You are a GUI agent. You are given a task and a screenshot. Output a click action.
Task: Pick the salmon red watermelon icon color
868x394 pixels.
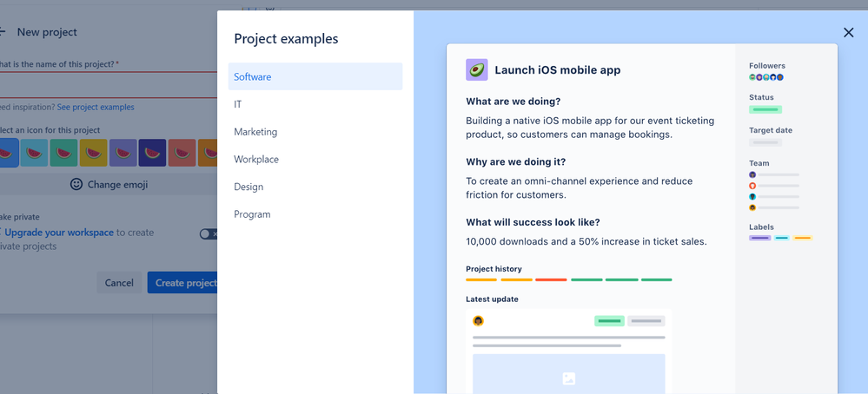(182, 153)
